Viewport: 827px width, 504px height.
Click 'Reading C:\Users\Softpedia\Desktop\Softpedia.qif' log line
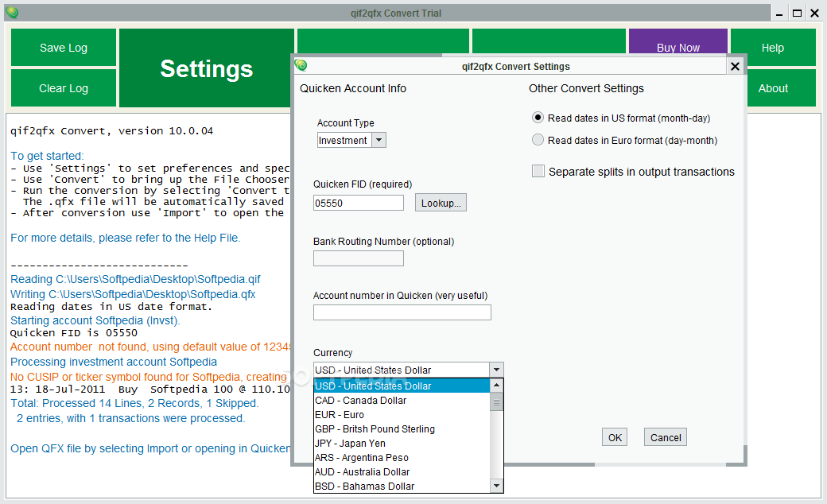click(x=135, y=279)
